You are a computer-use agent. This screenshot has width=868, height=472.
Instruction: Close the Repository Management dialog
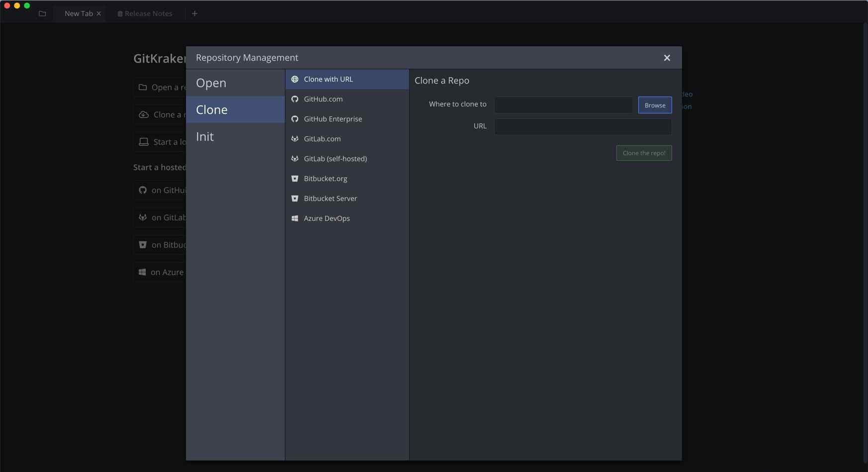(667, 58)
